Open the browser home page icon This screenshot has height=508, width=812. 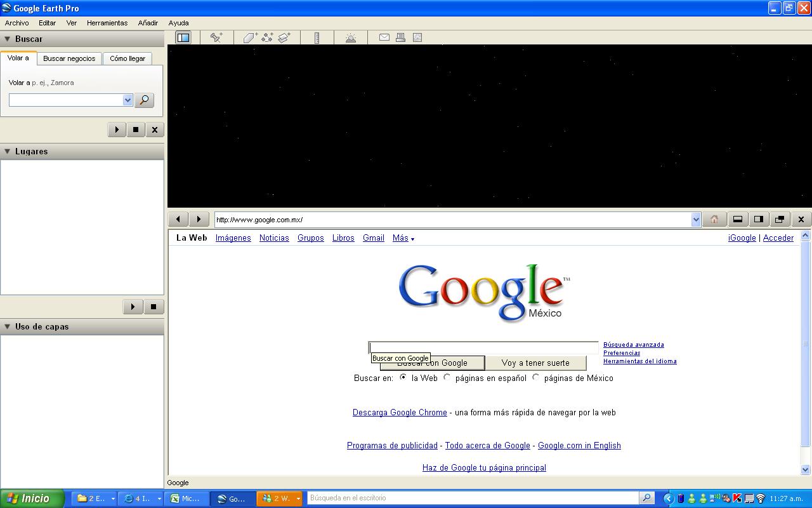(x=714, y=219)
